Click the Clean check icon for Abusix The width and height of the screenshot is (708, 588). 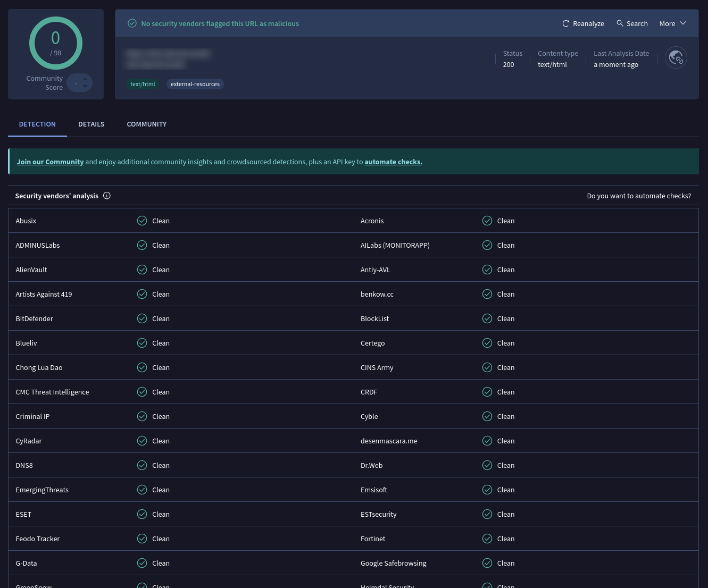point(142,221)
